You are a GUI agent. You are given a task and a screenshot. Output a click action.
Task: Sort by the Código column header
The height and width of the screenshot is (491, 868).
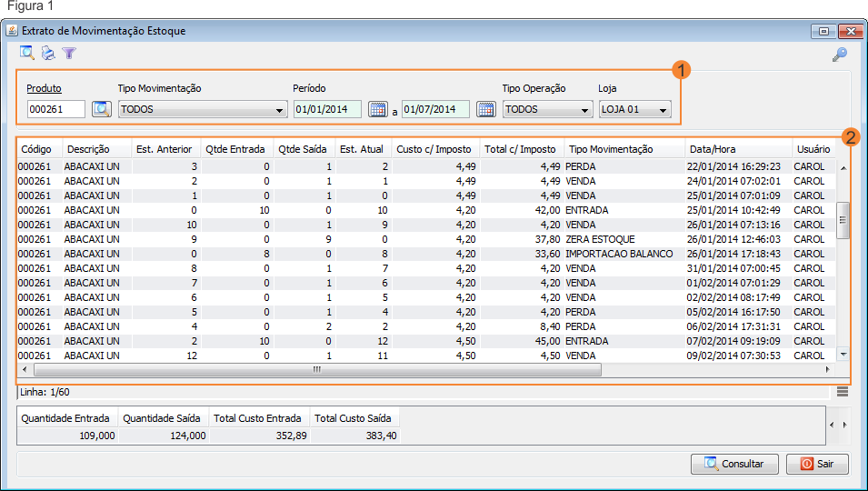tap(40, 149)
